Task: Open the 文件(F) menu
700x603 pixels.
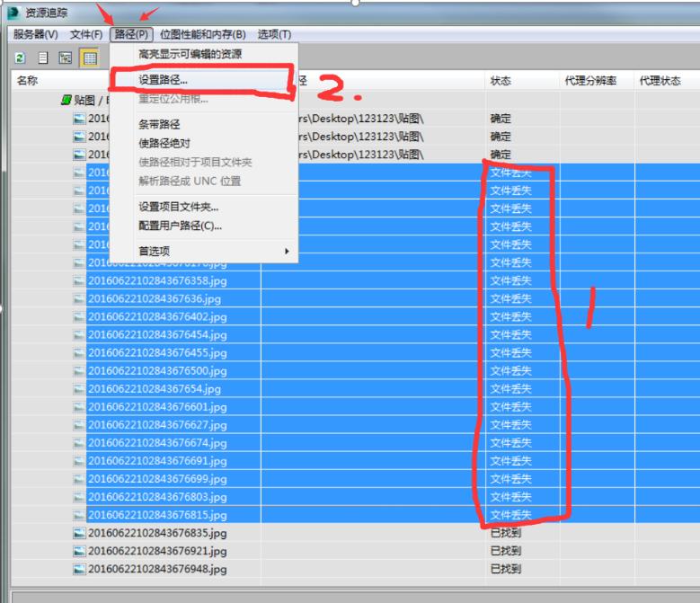Action: click(x=86, y=34)
